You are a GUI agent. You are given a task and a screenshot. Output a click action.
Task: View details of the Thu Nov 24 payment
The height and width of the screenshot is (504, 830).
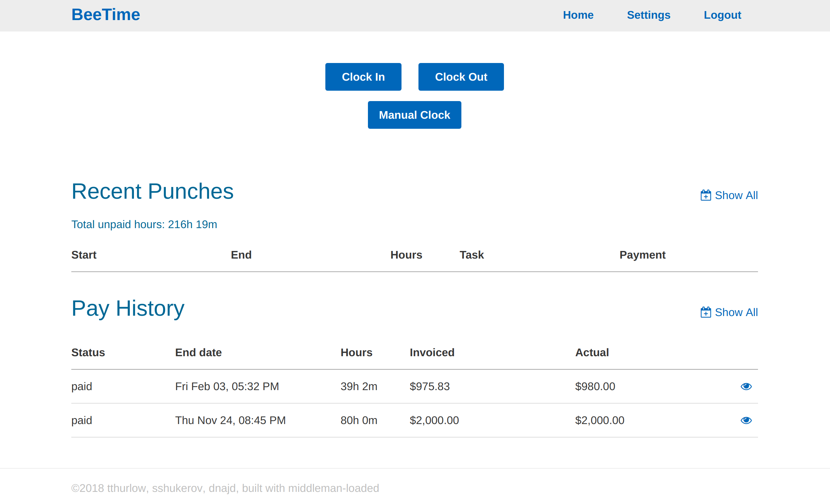coord(746,420)
